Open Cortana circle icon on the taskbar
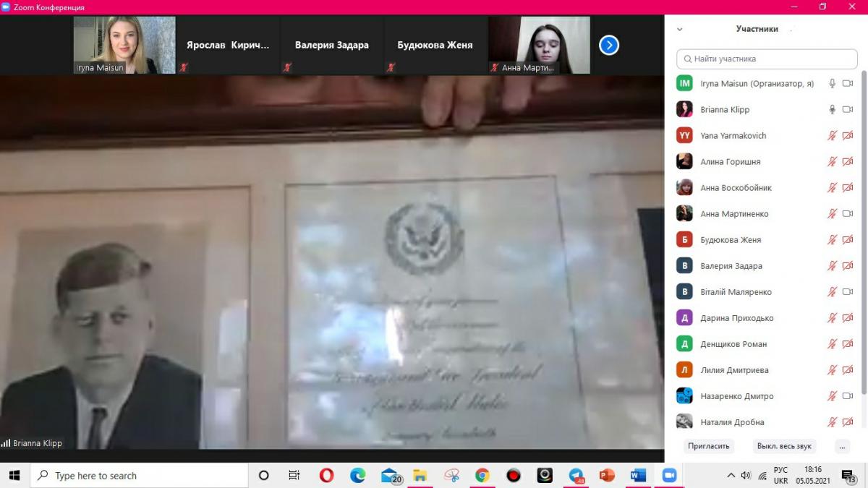The height and width of the screenshot is (488, 868). click(264, 475)
